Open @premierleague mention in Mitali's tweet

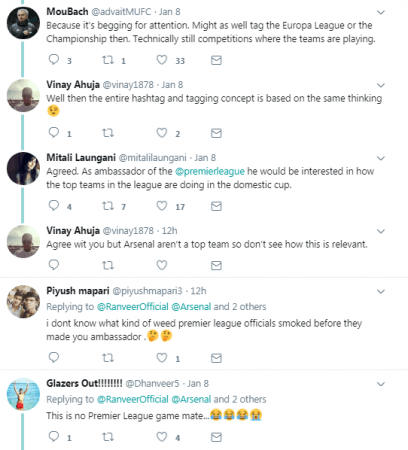[210, 171]
